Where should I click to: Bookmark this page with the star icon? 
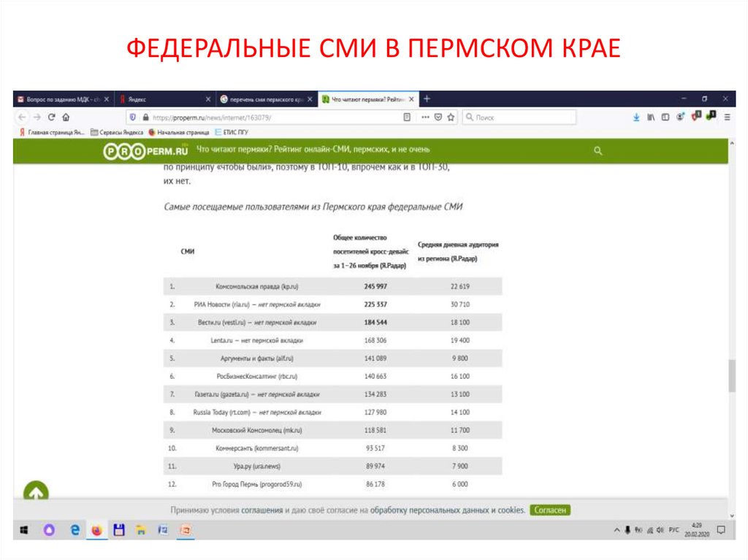coord(451,118)
